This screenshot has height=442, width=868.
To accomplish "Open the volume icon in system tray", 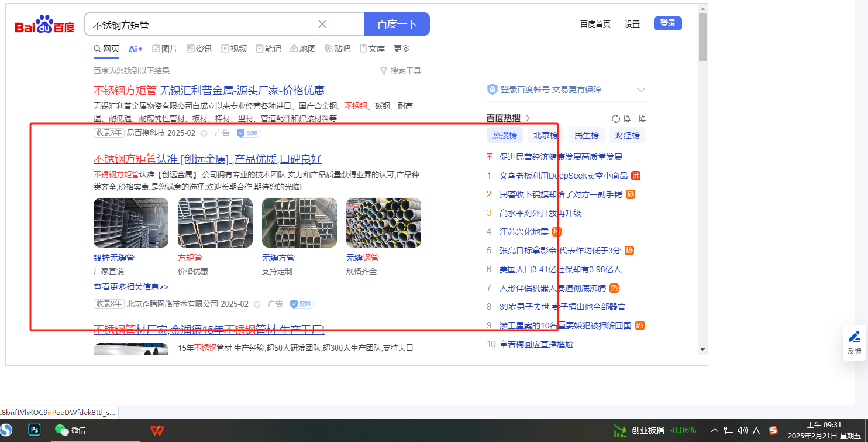I will pos(743,430).
